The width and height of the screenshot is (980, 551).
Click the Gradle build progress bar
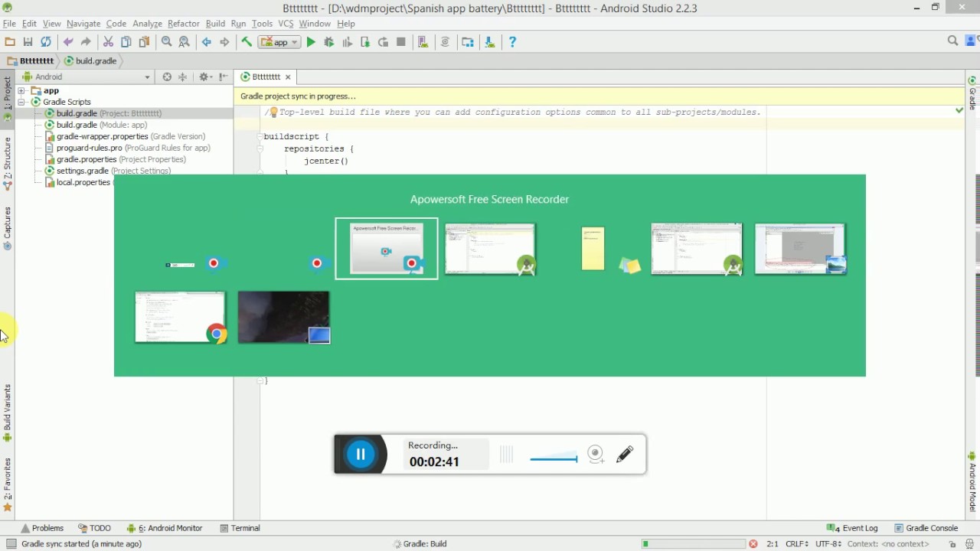click(693, 544)
